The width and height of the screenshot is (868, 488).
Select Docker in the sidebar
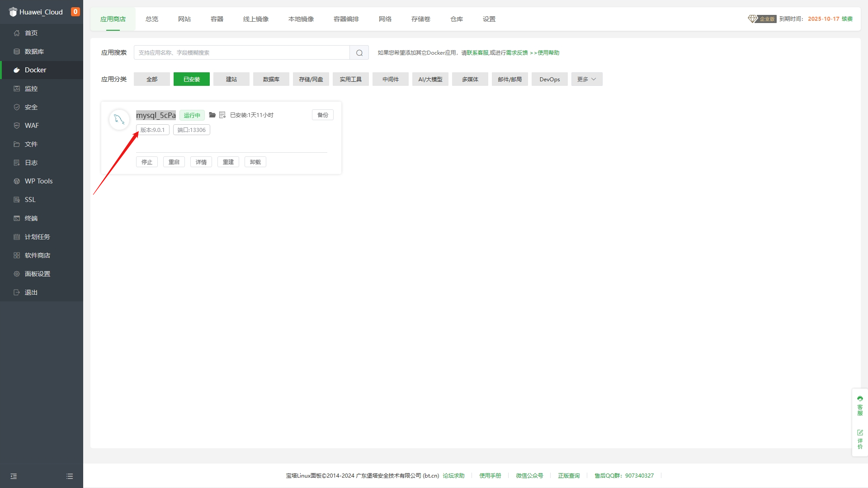click(42, 70)
